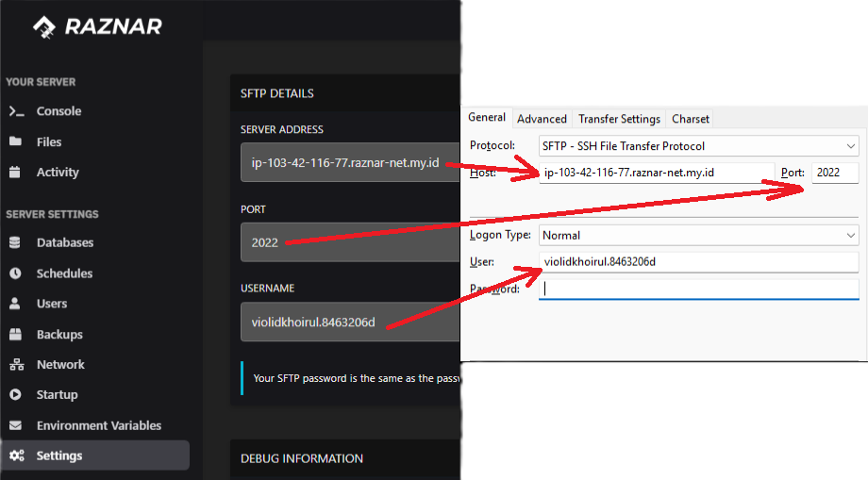Click the Environment Variables envelope icon
The height and width of the screenshot is (480, 868).
(16, 425)
